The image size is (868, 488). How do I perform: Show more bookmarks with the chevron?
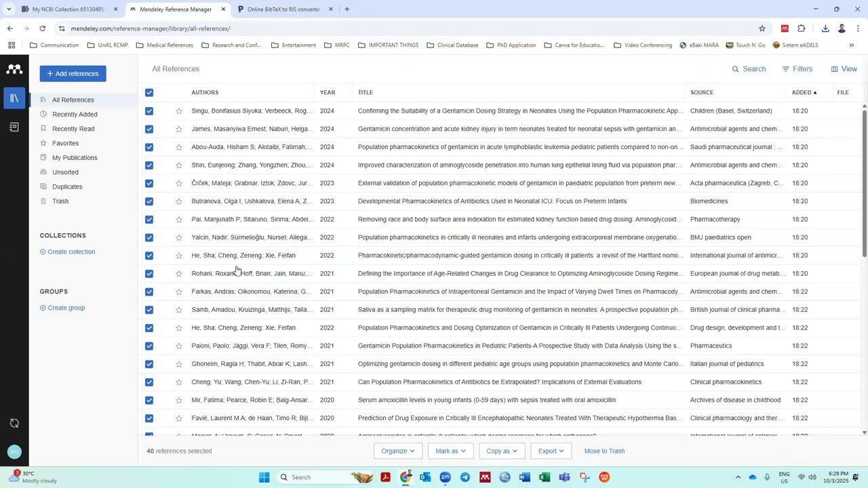click(x=852, y=45)
